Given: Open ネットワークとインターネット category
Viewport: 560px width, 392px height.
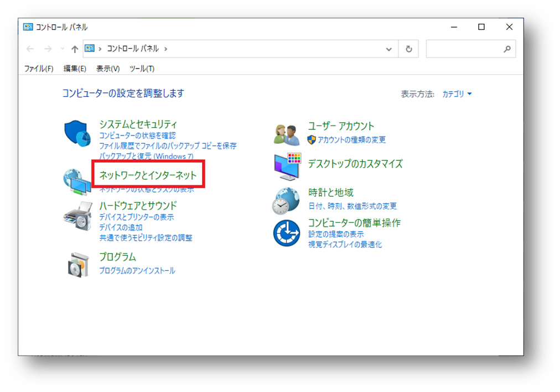Looking at the screenshot, I should [148, 175].
